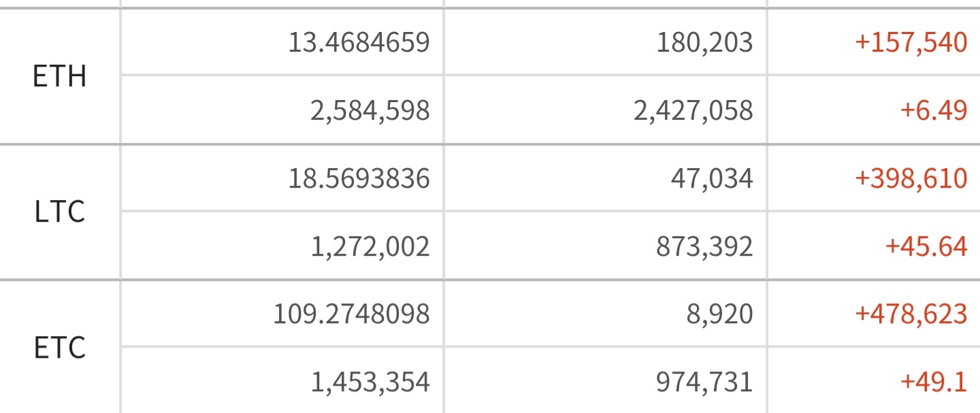
Task: Click the LTC purchase amount 873,392
Action: (705, 247)
